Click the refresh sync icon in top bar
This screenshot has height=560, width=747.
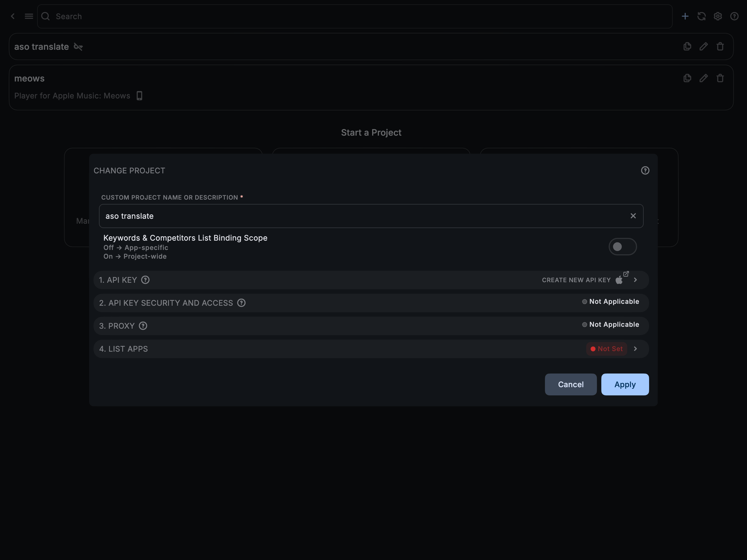pos(701,16)
